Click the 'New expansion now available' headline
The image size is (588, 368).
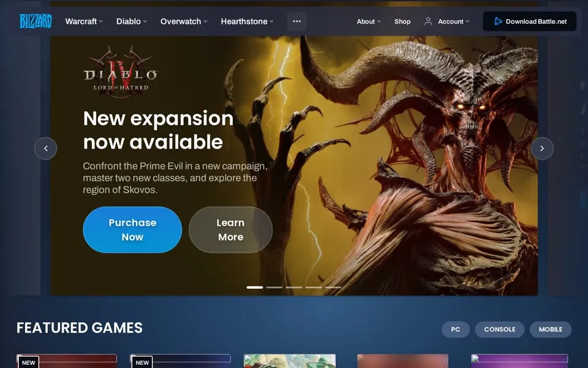click(158, 130)
